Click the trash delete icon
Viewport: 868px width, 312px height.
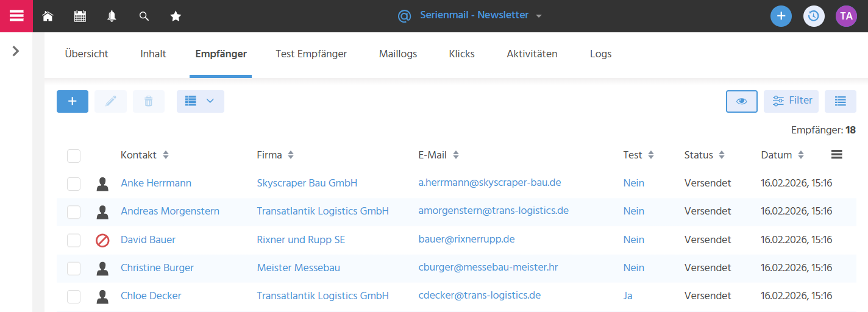click(x=149, y=101)
